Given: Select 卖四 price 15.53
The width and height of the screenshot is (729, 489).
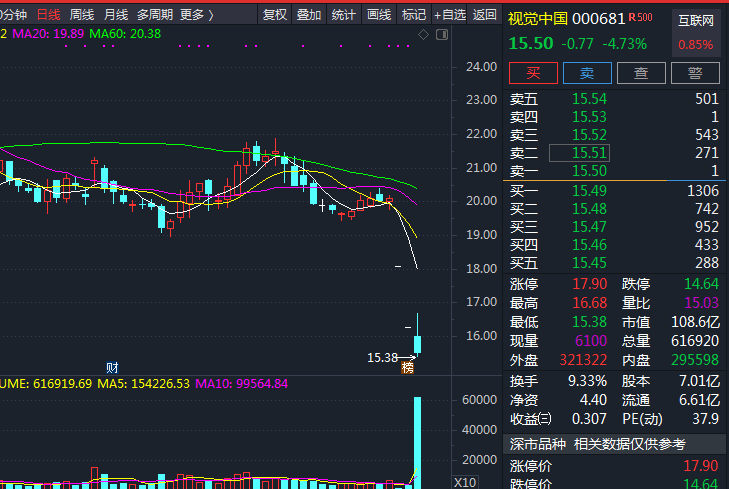Looking at the screenshot, I should pos(589,117).
